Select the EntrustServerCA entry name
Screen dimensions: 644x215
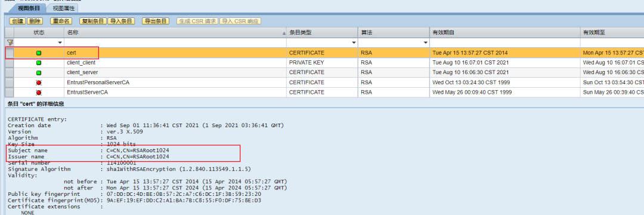88,93
